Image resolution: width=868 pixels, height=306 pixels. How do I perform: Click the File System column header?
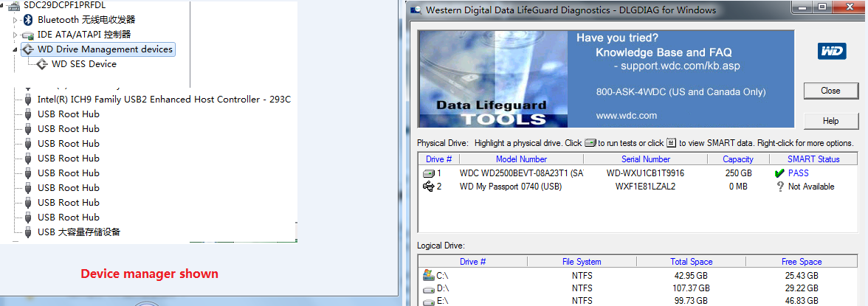[582, 262]
